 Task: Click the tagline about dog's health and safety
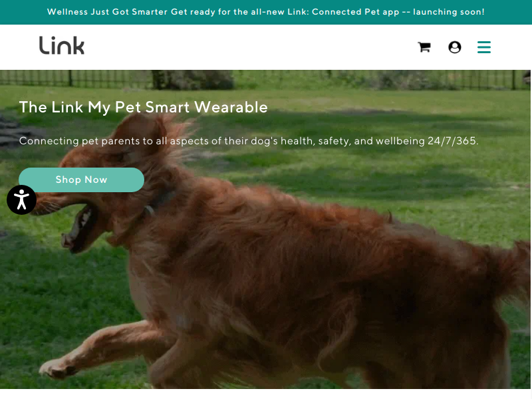[249, 141]
